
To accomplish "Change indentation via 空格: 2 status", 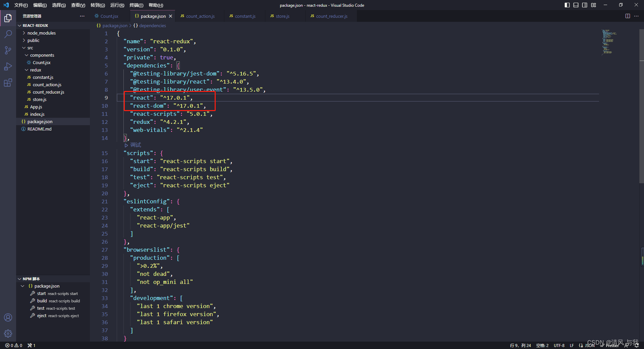I will [x=542, y=345].
